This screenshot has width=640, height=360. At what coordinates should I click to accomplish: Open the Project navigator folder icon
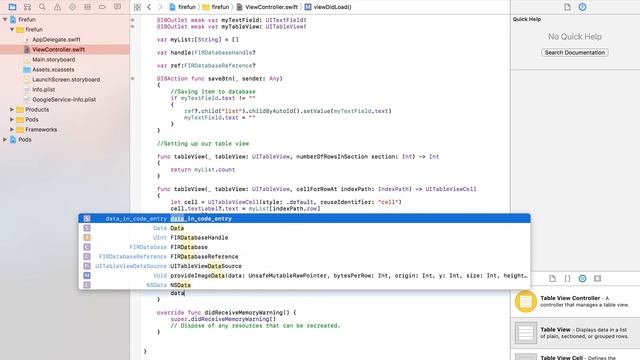[12, 7]
